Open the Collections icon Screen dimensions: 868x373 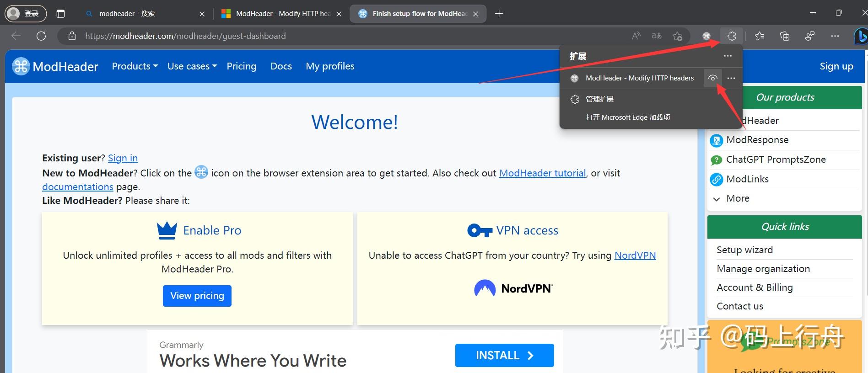click(785, 36)
